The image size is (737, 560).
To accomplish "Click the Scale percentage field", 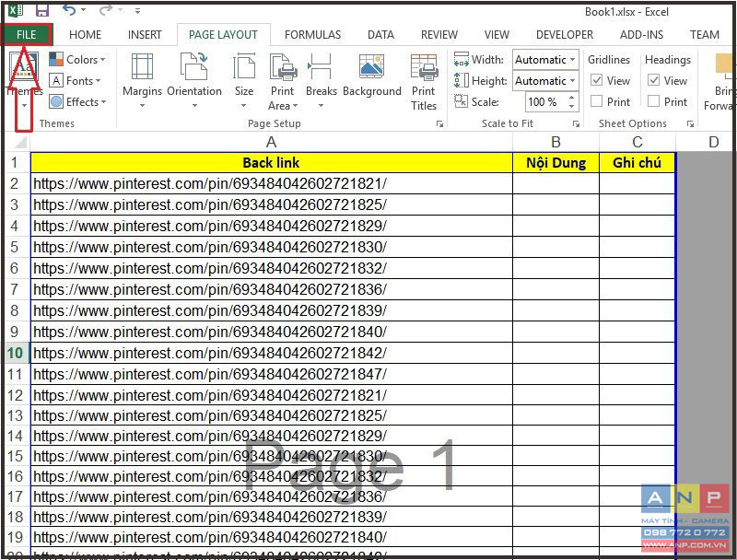I will click(x=544, y=102).
